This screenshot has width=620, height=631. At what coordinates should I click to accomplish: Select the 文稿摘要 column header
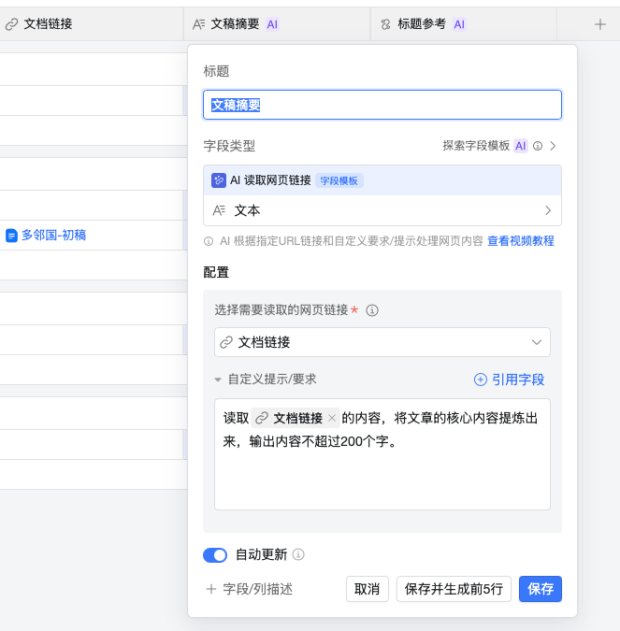point(235,24)
